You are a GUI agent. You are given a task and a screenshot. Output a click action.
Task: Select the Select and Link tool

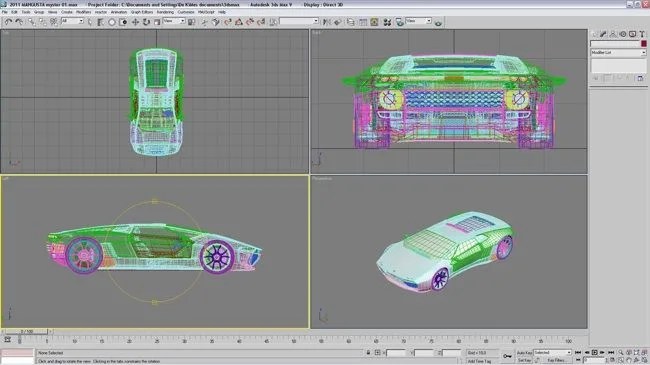pos(32,22)
